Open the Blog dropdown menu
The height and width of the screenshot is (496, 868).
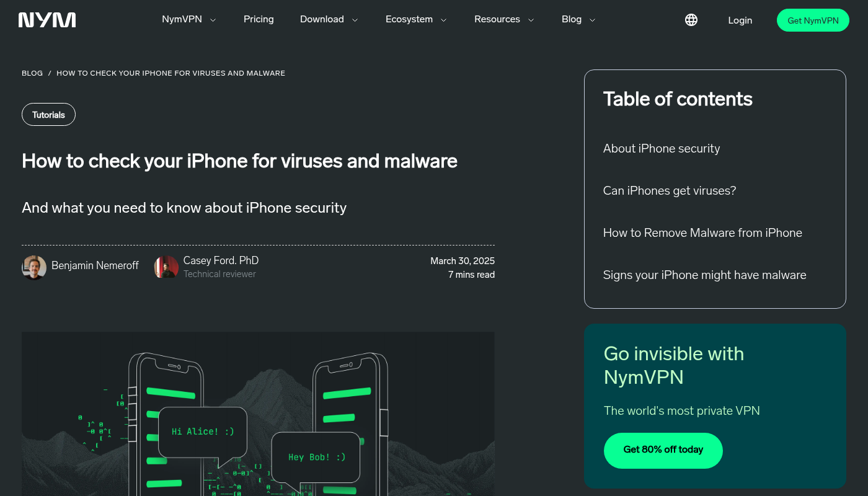click(578, 19)
